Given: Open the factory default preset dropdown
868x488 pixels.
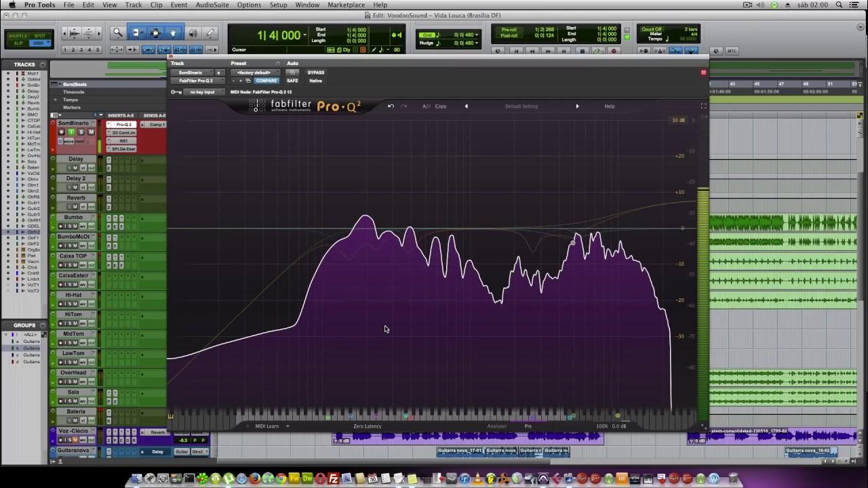Looking at the screenshot, I should pyautogui.click(x=255, y=73).
